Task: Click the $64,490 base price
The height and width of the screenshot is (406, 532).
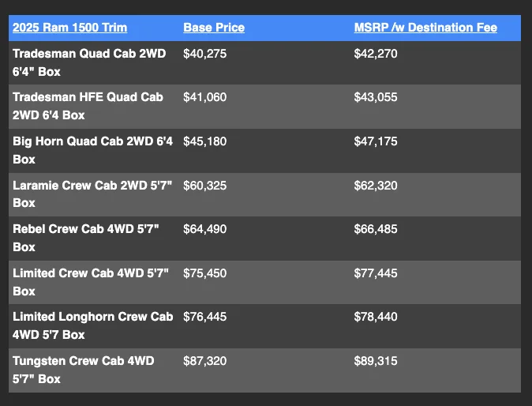Action: [x=205, y=229]
